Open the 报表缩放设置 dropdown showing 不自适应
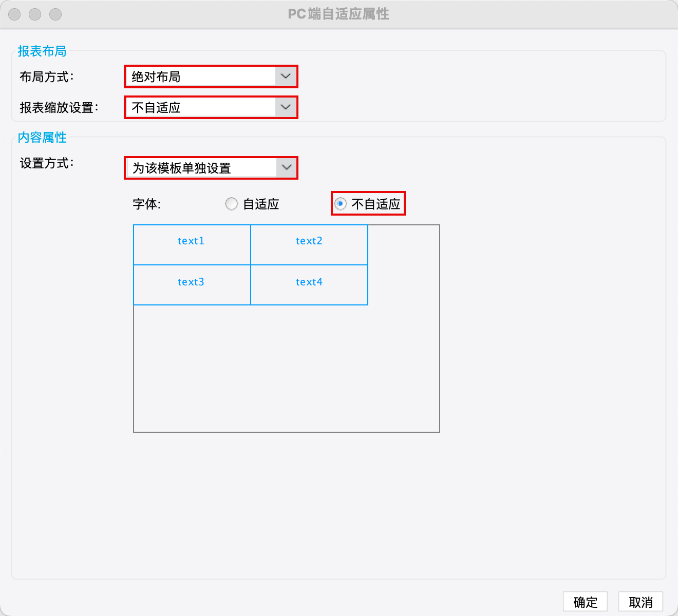The image size is (678, 616). (211, 107)
